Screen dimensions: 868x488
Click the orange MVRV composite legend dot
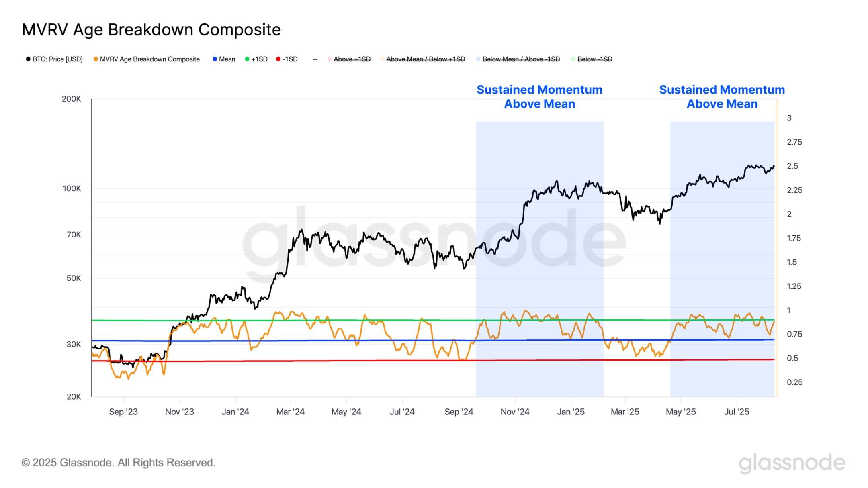[96, 59]
